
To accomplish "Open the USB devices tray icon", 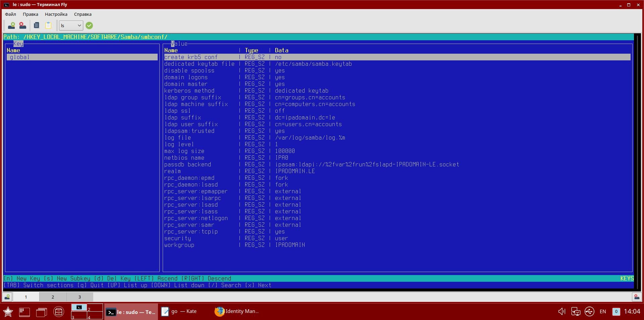I will point(576,312).
